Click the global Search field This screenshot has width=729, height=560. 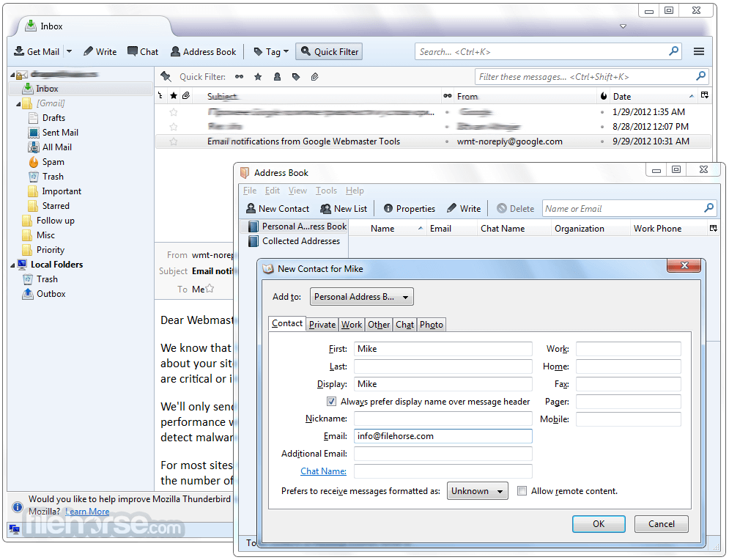[x=548, y=51]
